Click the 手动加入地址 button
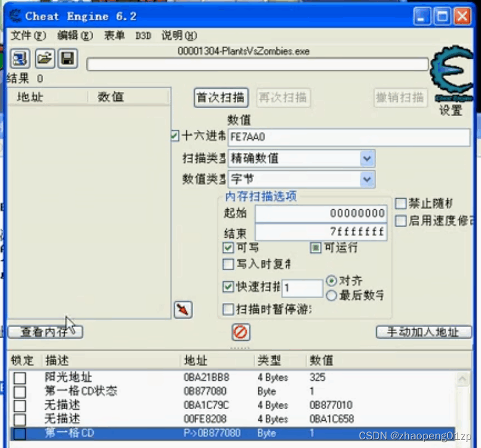The image size is (481, 448). click(424, 332)
